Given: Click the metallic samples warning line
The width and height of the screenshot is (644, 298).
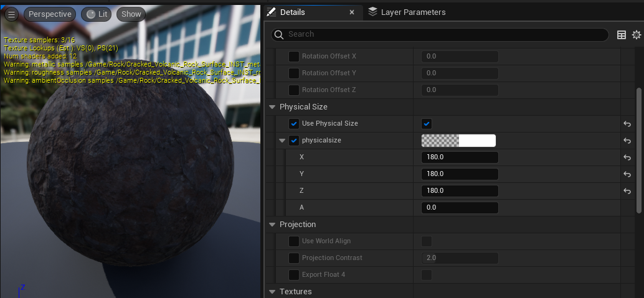Looking at the screenshot, I should 132,65.
